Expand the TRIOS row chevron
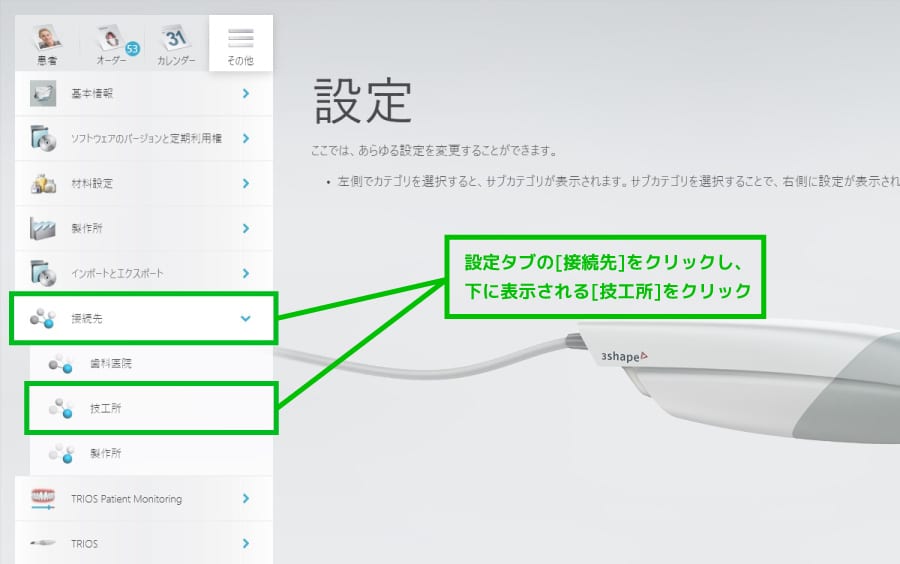The image size is (900, 564). [x=246, y=543]
